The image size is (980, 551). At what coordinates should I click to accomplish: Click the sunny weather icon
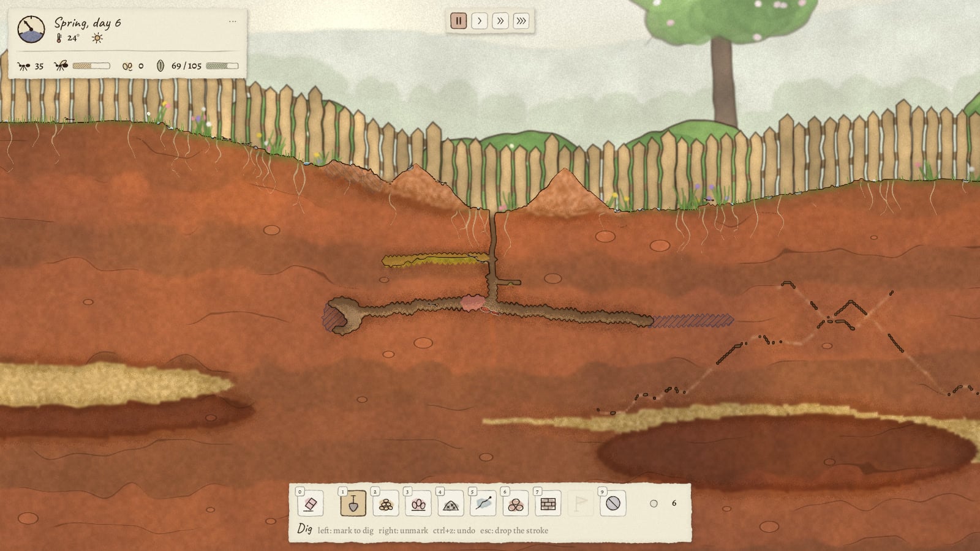(x=97, y=38)
